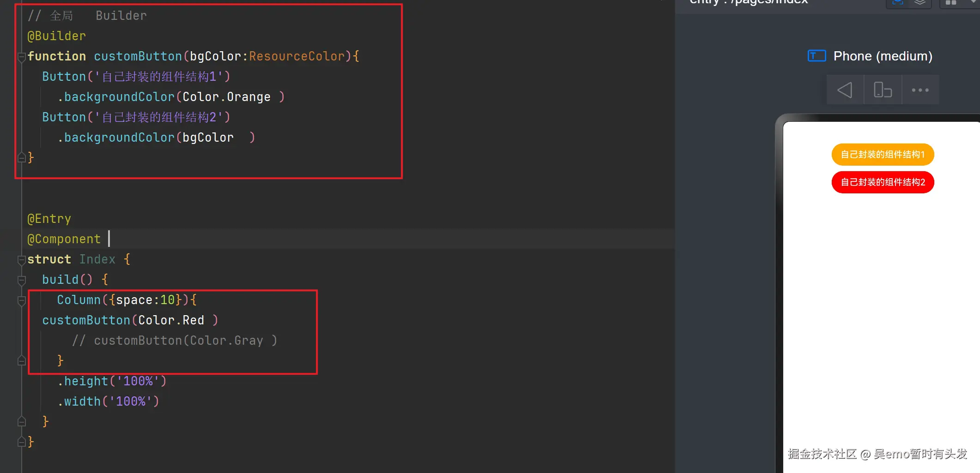Click the Button('自己封装的组件结构1') code line
This screenshot has width=980, height=473.
click(136, 77)
